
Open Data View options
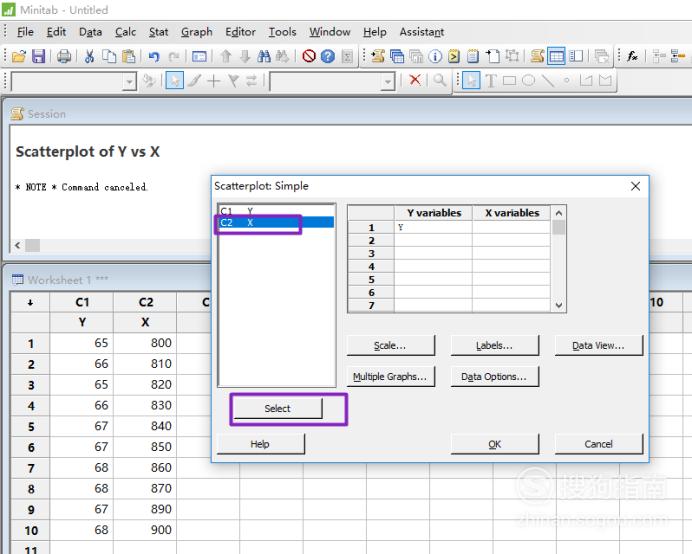pyautogui.click(x=598, y=345)
